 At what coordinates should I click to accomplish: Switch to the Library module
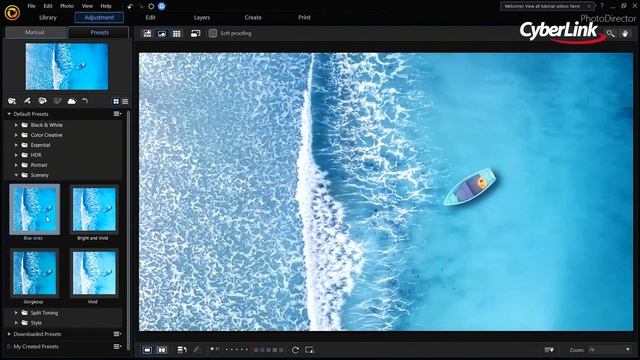pyautogui.click(x=48, y=18)
